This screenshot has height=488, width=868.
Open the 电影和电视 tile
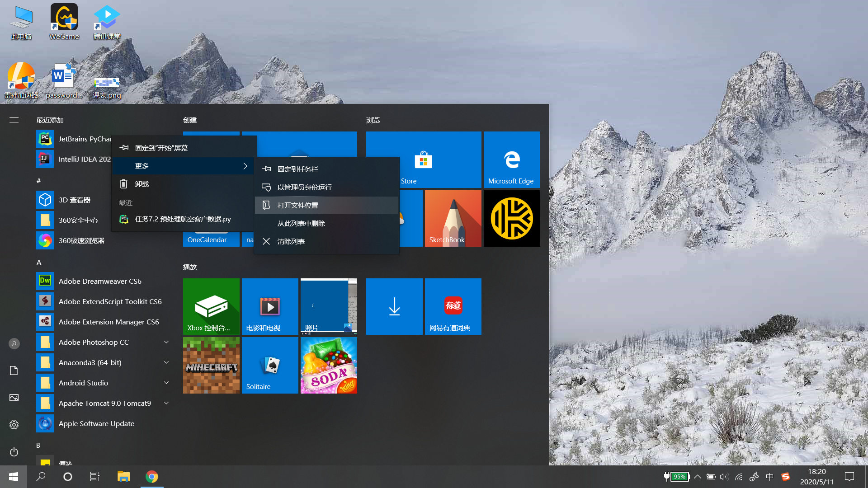click(x=270, y=306)
